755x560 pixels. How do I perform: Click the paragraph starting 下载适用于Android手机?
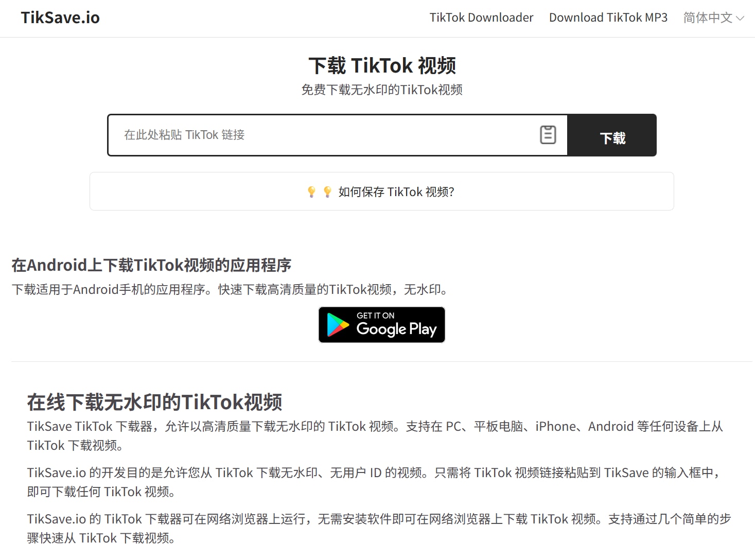pyautogui.click(x=232, y=289)
